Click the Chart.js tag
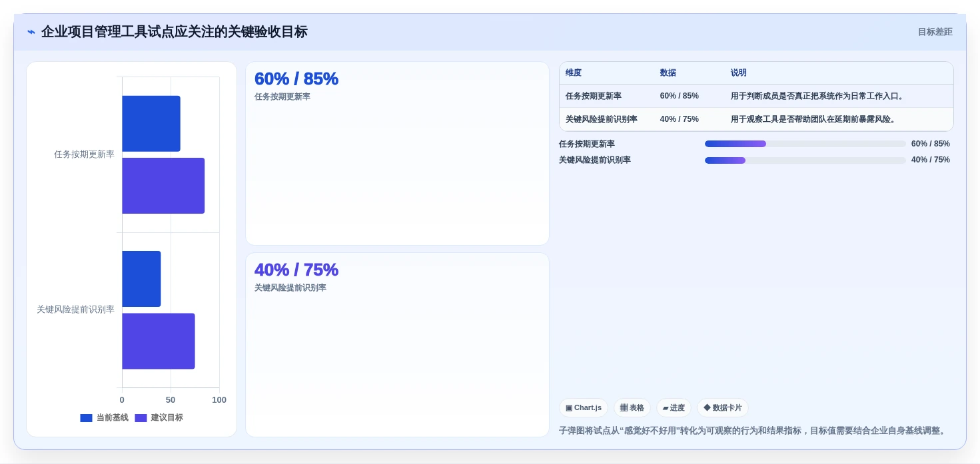The image size is (980, 464). 584,407
